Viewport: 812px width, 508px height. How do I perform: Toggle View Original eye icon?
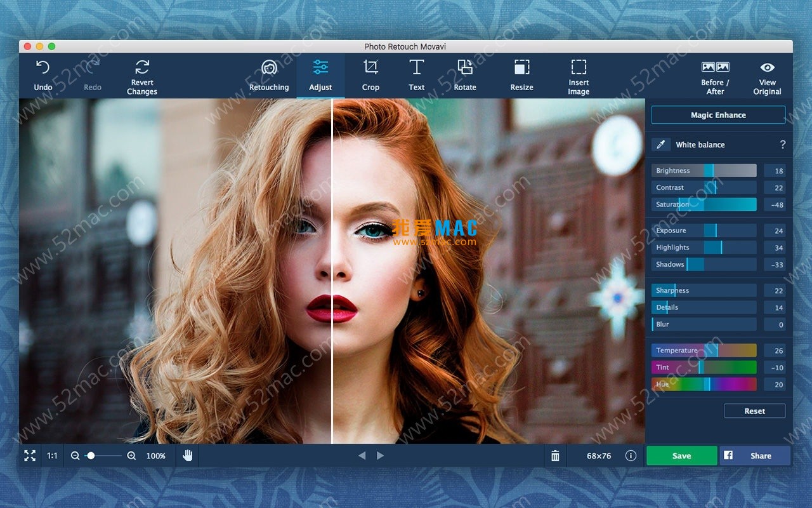[x=767, y=67]
